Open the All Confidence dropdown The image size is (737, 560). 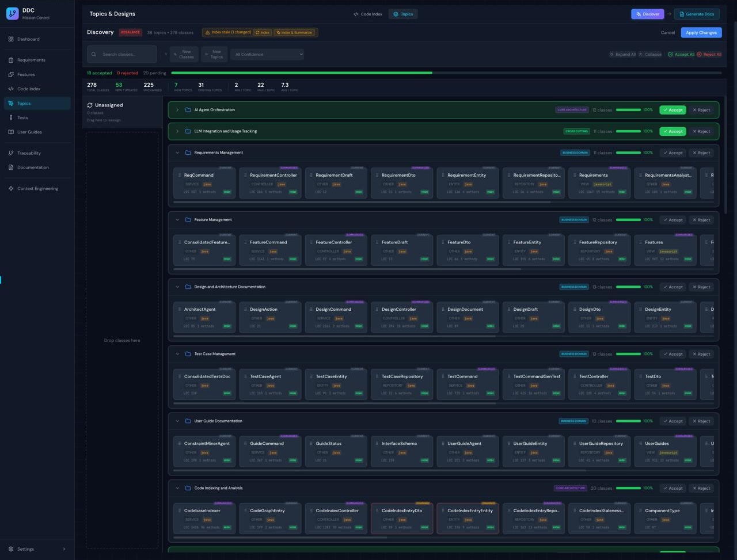point(267,54)
